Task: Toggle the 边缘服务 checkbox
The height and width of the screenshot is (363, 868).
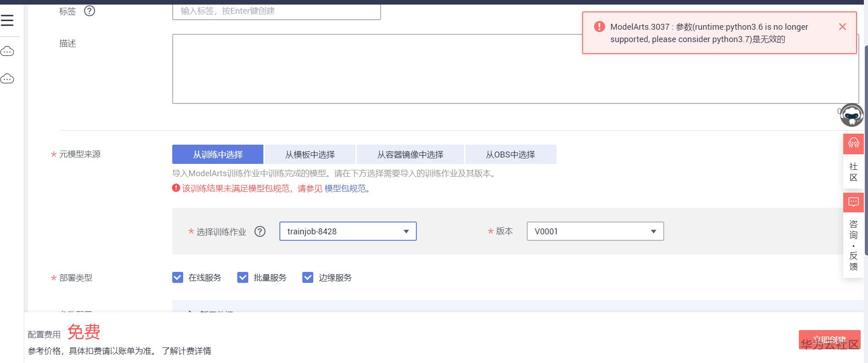Action: (308, 277)
